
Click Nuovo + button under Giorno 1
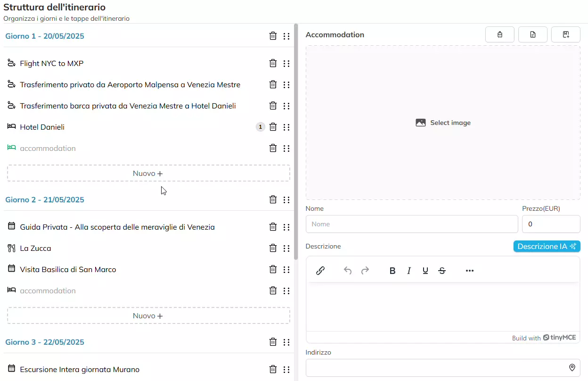(x=148, y=174)
